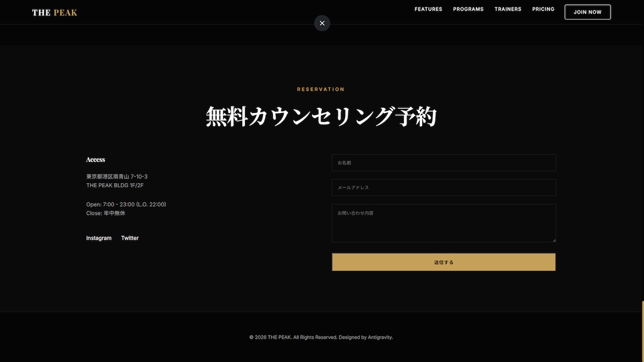The width and height of the screenshot is (644, 362).
Task: Click the round X close icon
Action: 322,23
